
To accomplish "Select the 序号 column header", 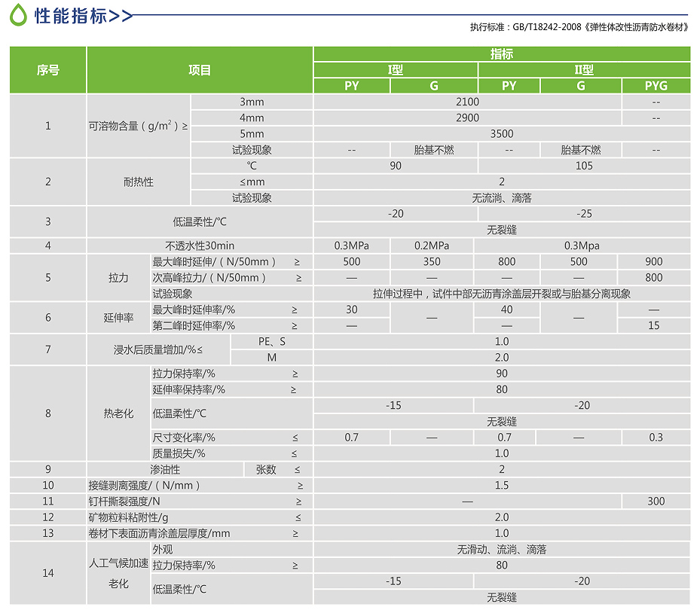I will 48,70.
